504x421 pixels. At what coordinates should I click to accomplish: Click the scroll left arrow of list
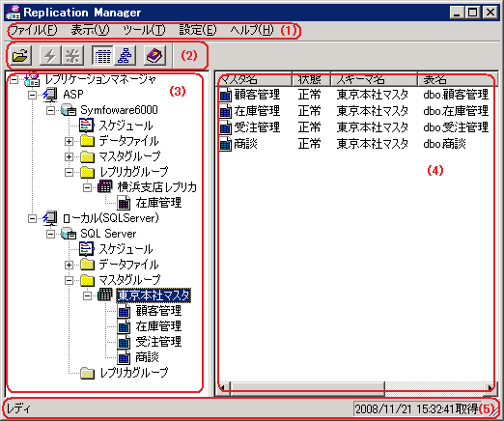(x=223, y=388)
